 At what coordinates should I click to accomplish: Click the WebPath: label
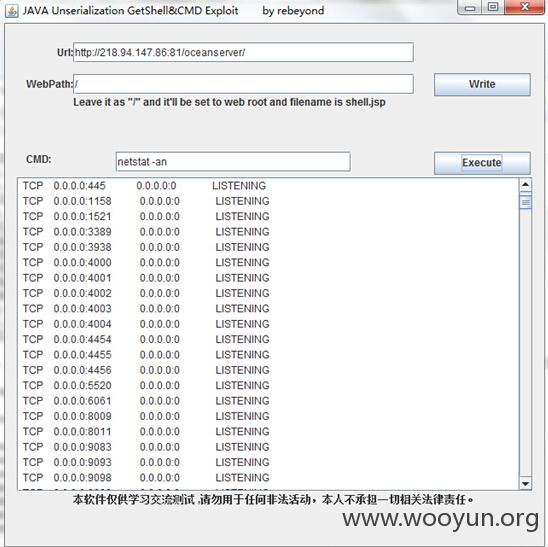tap(49, 84)
